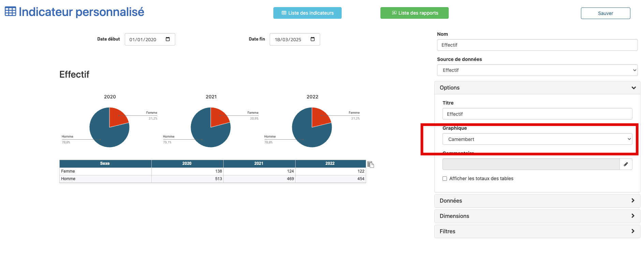Toggle Afficher les totaux des tables checkbox
The image size is (644, 268).
coord(445,178)
